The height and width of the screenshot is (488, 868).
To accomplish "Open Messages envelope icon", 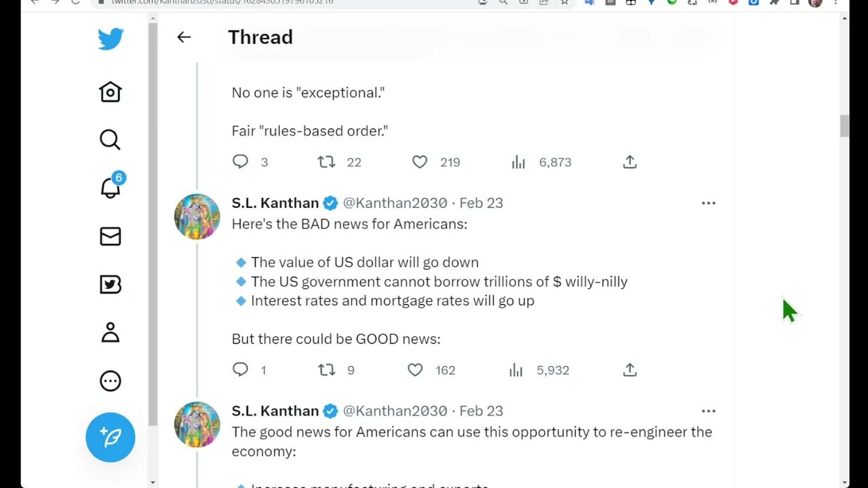I will point(110,236).
